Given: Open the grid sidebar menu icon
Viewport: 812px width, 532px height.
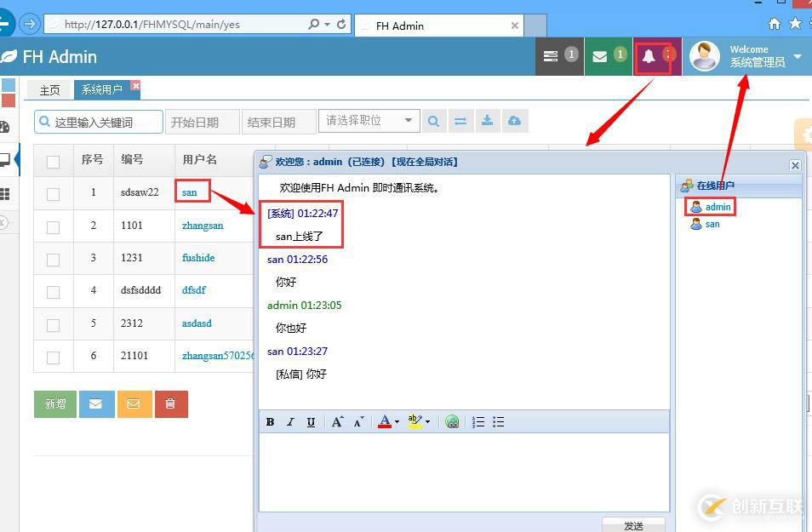Looking at the screenshot, I should coord(4,194).
